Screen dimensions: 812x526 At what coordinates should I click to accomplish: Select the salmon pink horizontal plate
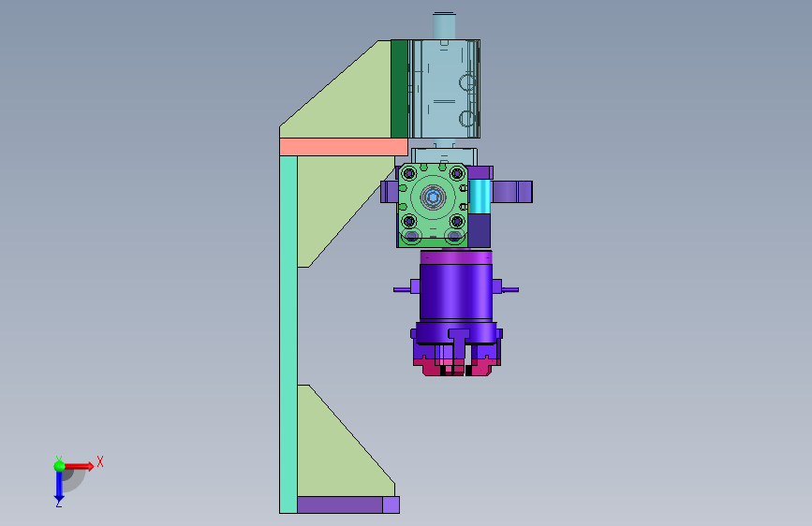344,147
